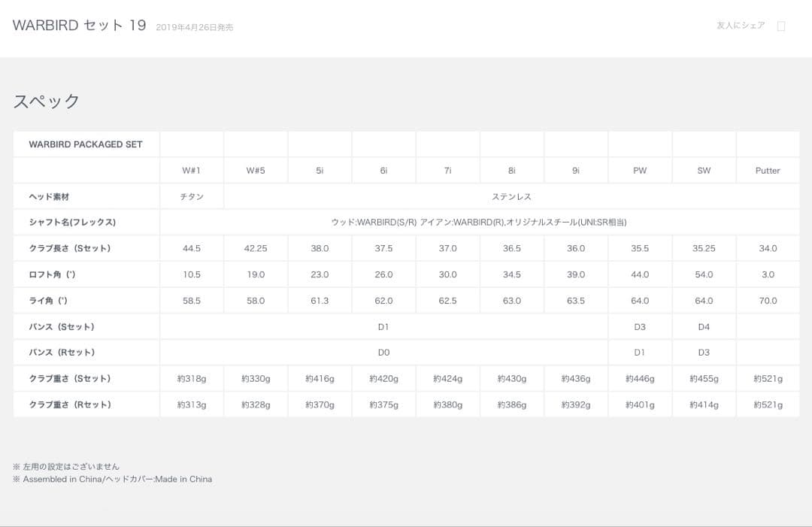Click the 19.0 loft angle cell
Screen dimensions: 812x527
point(256,274)
